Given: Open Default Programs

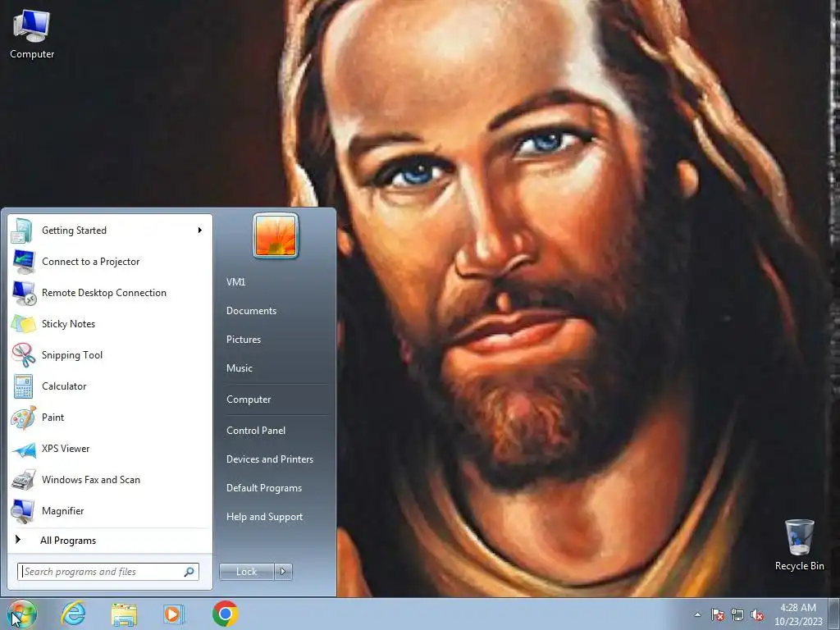Looking at the screenshot, I should click(264, 488).
